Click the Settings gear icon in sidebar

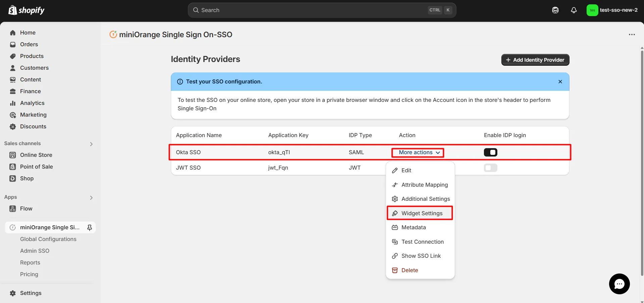(13, 293)
